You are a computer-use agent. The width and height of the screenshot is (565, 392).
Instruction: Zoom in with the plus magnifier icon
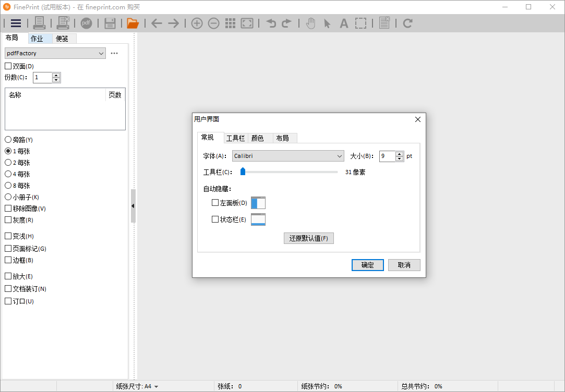[197, 23]
